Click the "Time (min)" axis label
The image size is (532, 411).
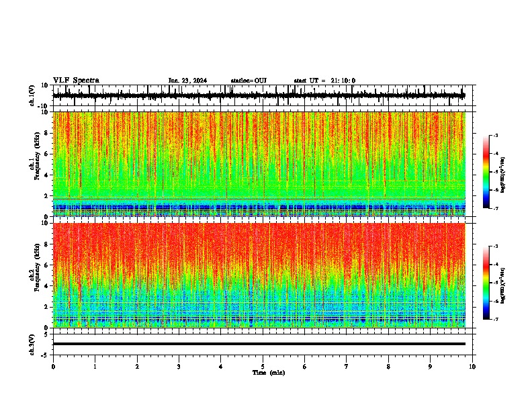coord(269,373)
